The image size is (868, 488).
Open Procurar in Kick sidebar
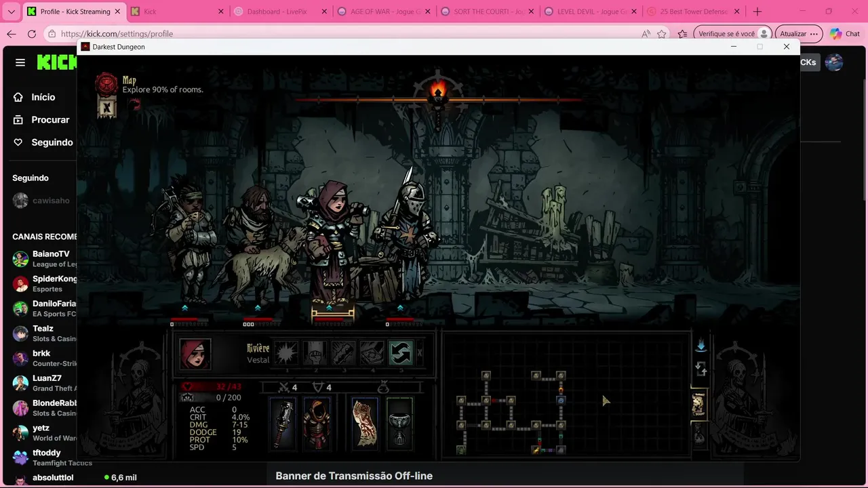coord(41,120)
